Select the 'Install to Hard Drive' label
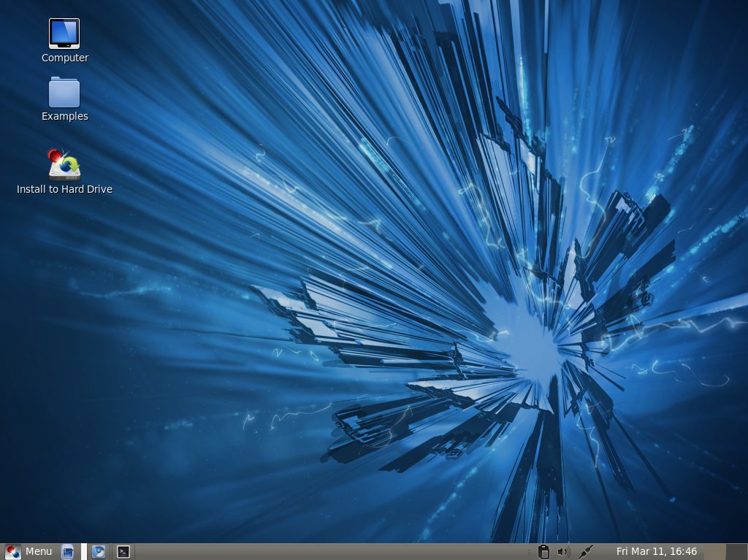 click(64, 189)
